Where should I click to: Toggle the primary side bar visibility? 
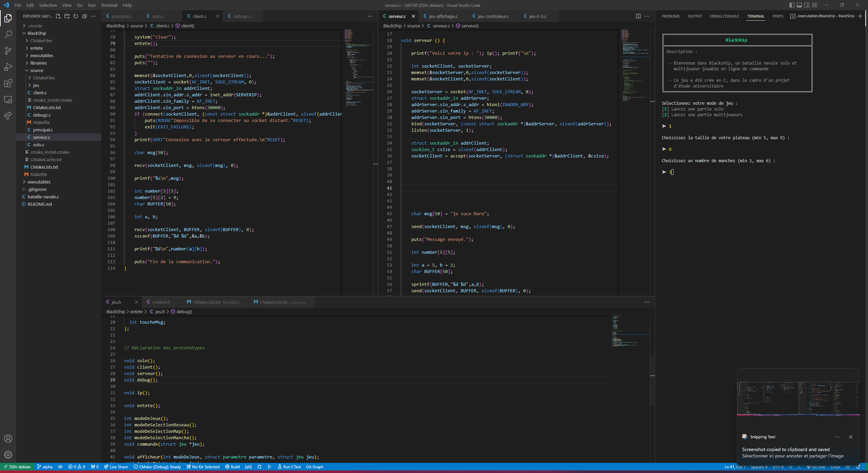792,5
